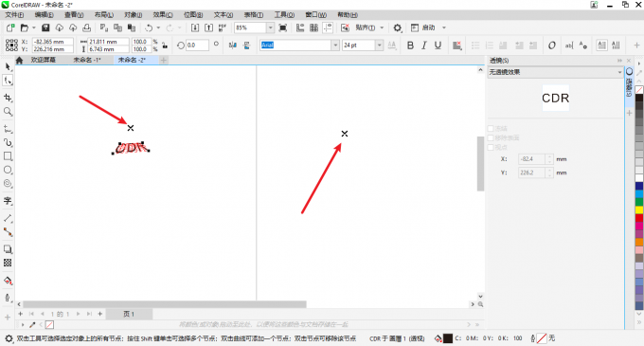Click the Page 1 tab button
The height and width of the screenshot is (346, 644).
pos(129,314)
